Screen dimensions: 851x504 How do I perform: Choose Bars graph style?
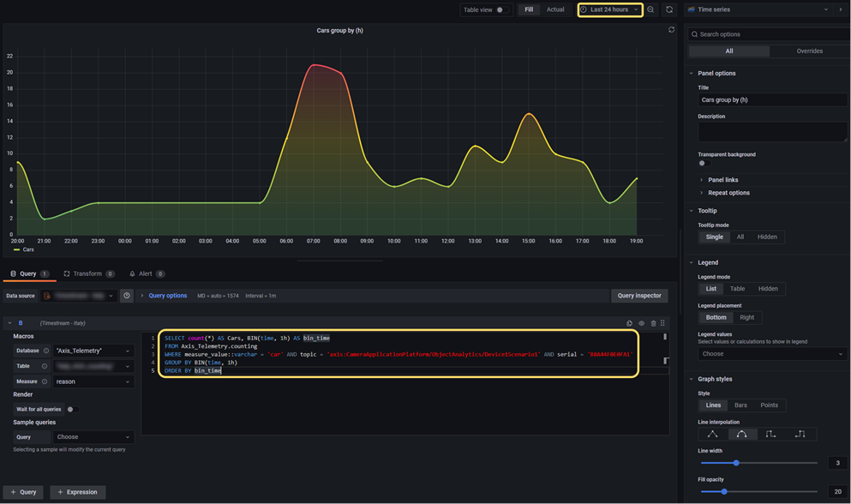coord(740,405)
